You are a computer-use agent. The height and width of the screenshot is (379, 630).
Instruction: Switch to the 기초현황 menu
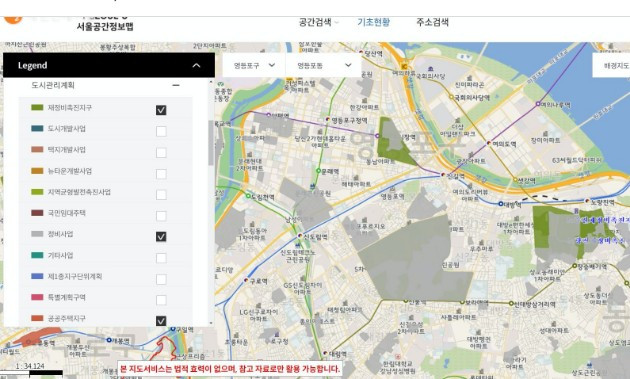coord(373,22)
